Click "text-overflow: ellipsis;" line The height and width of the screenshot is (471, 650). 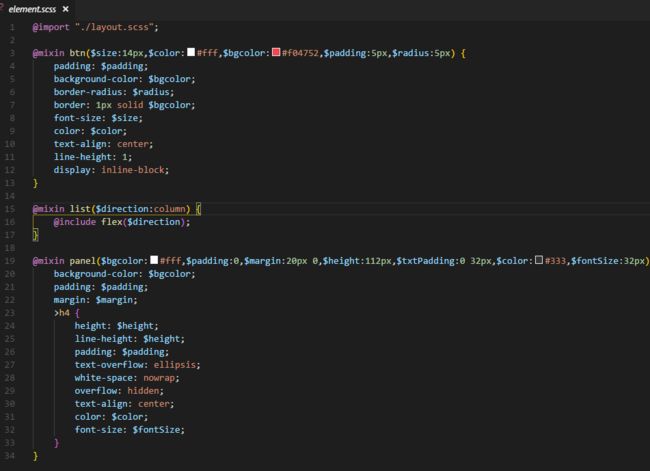pos(138,365)
